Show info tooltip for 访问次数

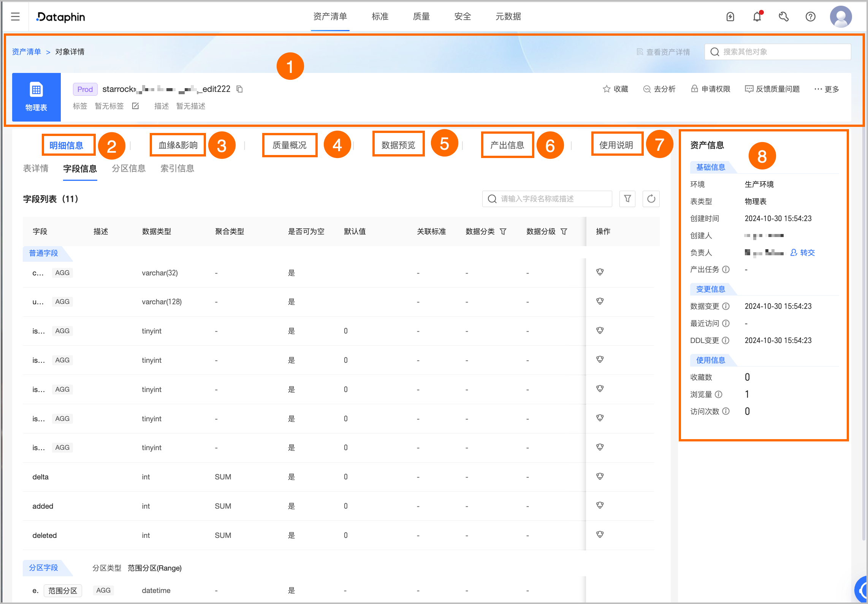pos(726,411)
